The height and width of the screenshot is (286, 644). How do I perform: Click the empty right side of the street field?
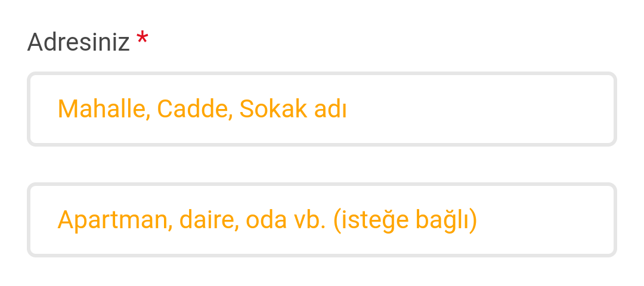(x=507, y=109)
